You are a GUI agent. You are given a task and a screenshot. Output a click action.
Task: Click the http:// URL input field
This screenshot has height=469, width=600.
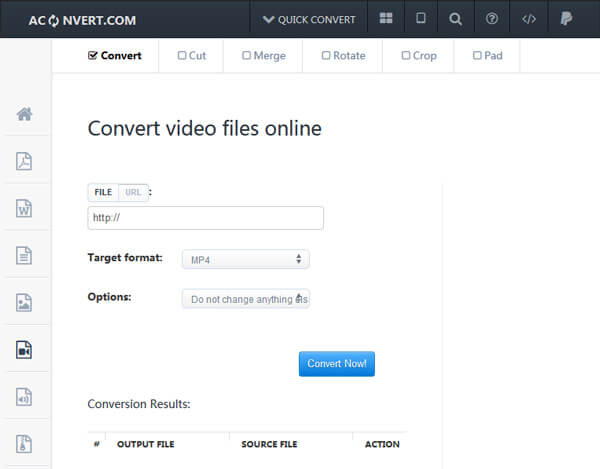click(x=205, y=218)
